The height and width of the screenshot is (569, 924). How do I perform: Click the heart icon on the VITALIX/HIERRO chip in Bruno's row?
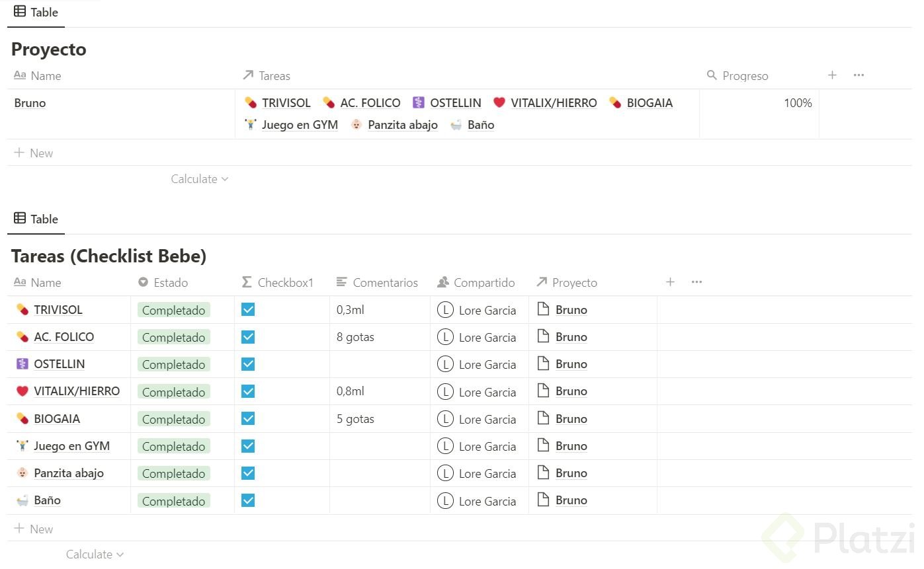[x=499, y=102]
